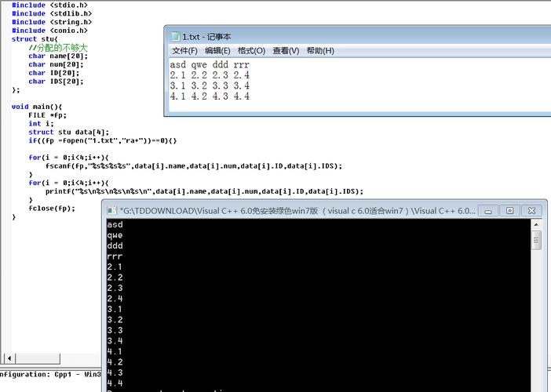Click the console vertical scrollbar thumb
Image resolution: width=551 pixels, height=392 pixels.
tap(536, 240)
